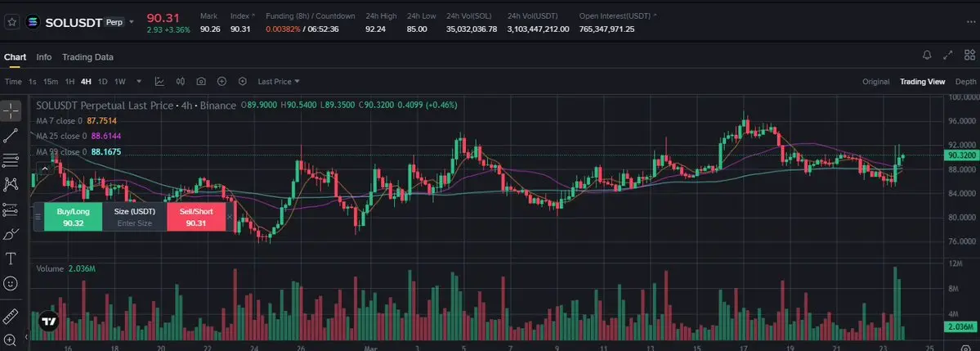
Task: Click the 2.036M volume axis label
Action: tap(962, 326)
